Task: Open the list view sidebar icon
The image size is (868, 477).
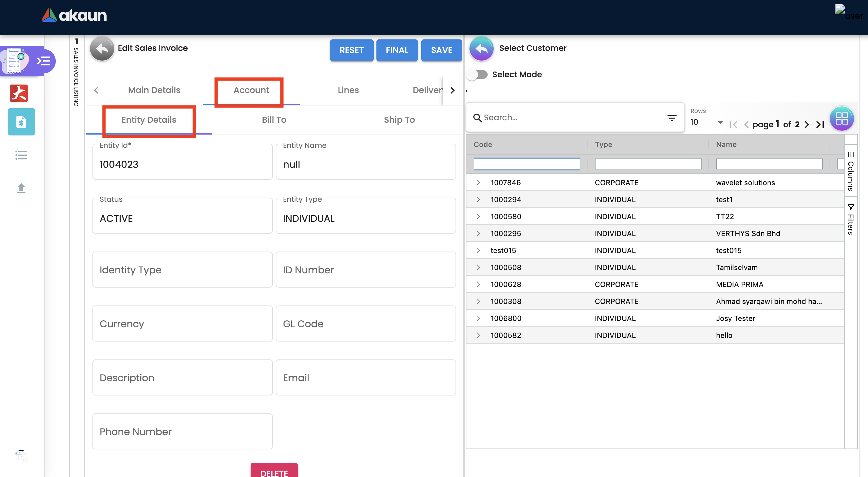Action: [21, 155]
